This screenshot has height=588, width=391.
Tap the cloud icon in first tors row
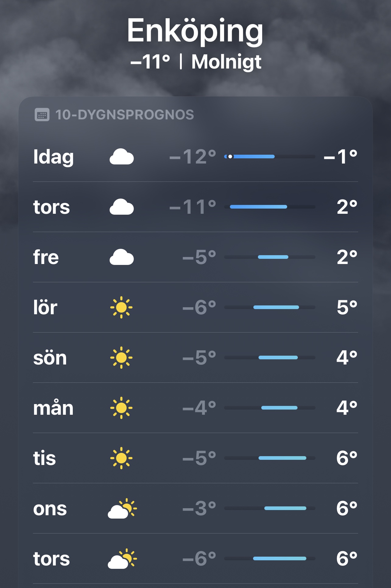click(122, 207)
